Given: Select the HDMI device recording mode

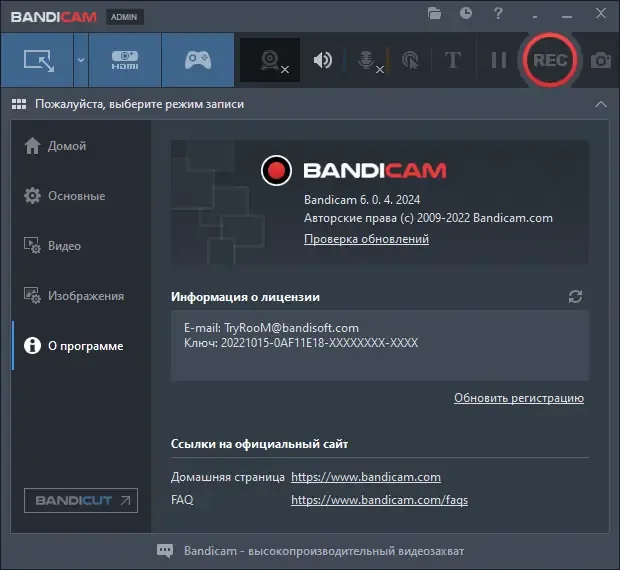Looking at the screenshot, I should [x=125, y=60].
